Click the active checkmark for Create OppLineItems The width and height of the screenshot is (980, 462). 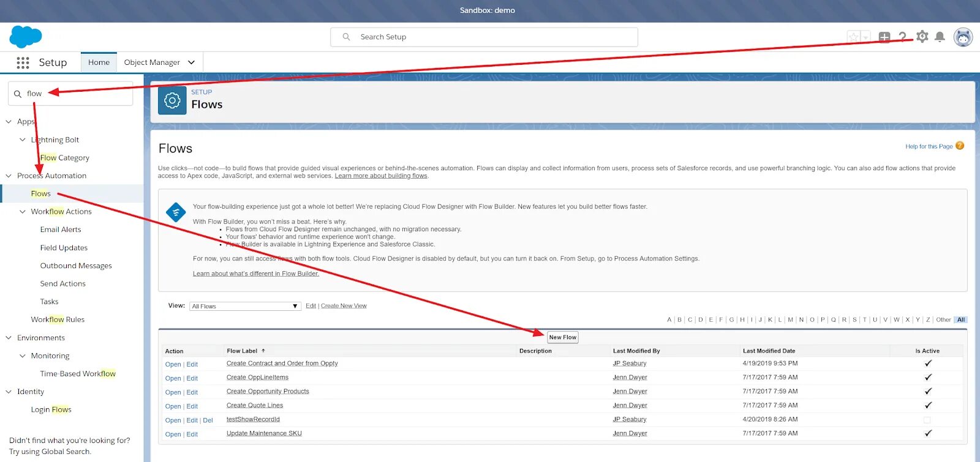point(928,378)
